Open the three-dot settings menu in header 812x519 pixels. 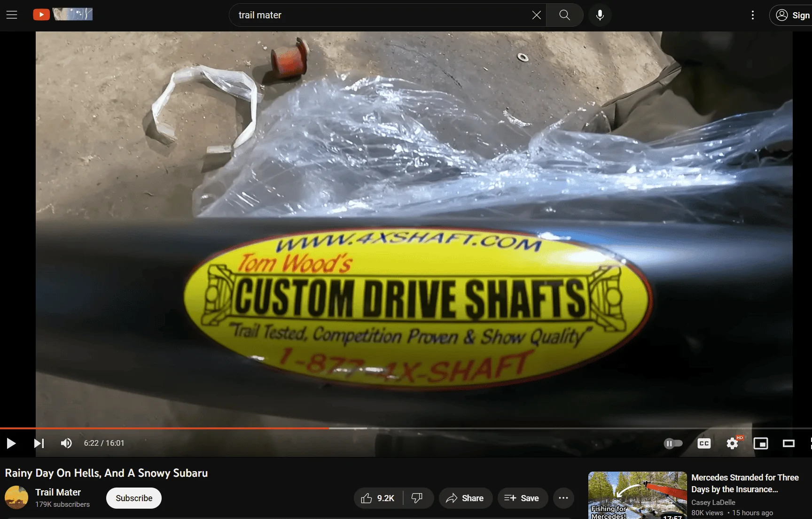(753, 15)
